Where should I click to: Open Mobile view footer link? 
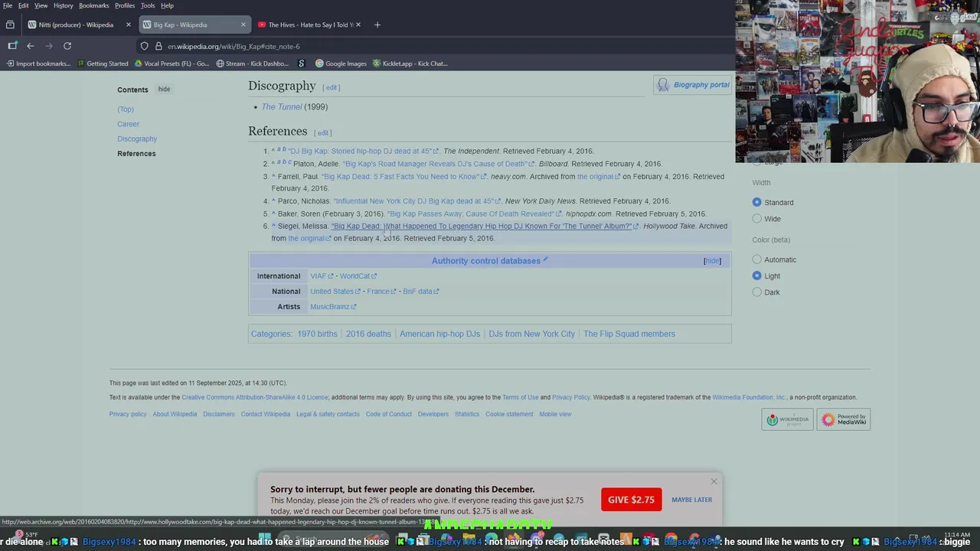(555, 414)
